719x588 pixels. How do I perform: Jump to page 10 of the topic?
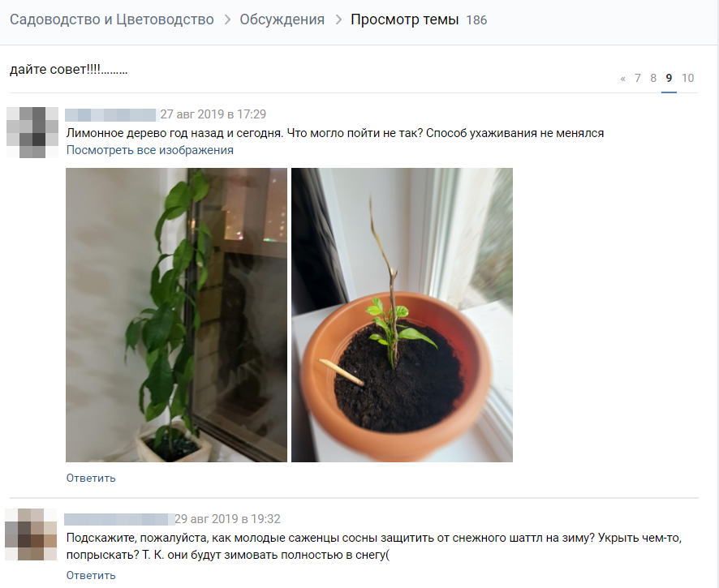coord(688,78)
